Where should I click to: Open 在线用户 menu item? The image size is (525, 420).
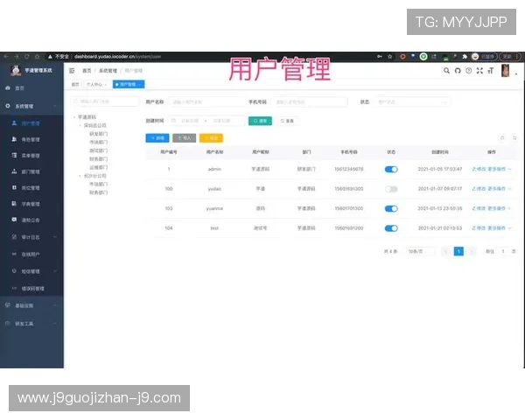click(31, 255)
